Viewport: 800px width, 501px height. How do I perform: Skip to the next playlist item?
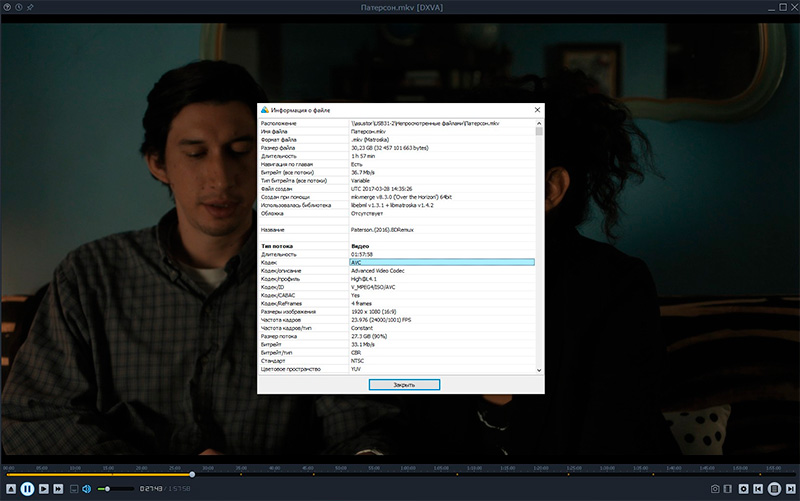pos(790,488)
